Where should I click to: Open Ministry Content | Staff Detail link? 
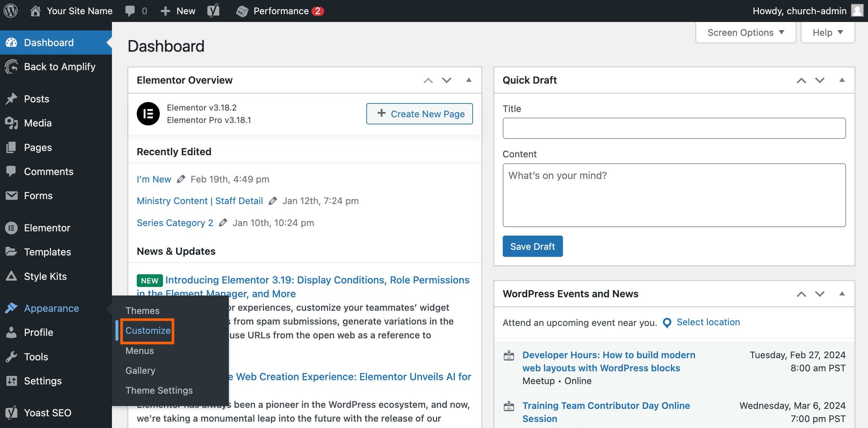click(200, 201)
